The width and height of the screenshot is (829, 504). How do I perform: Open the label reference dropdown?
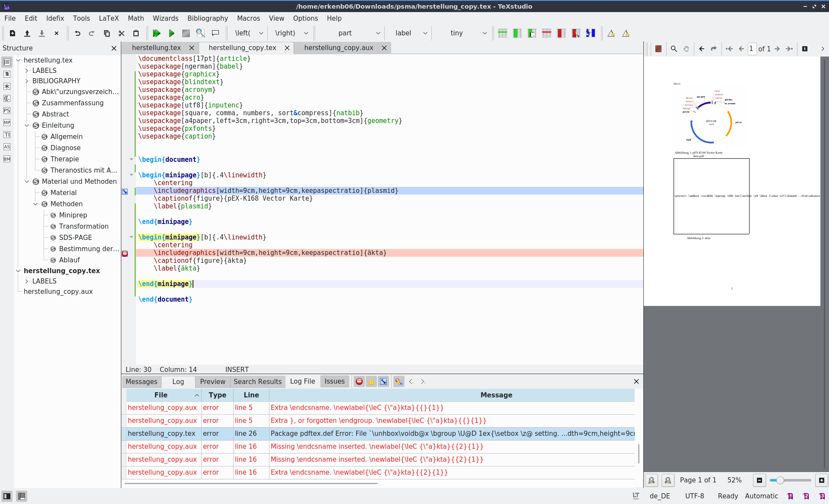pyautogui.click(x=408, y=33)
